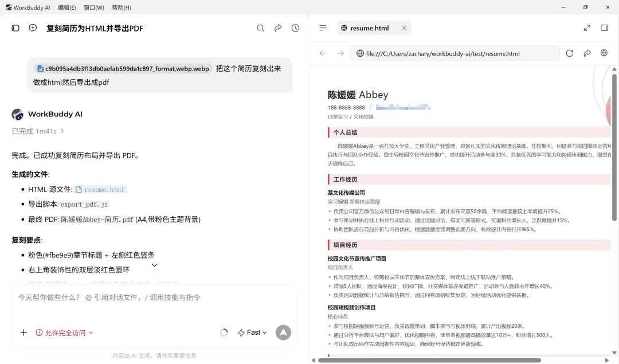The width and height of the screenshot is (619, 364).
Task: Go forward in preview browser
Action: (x=340, y=53)
